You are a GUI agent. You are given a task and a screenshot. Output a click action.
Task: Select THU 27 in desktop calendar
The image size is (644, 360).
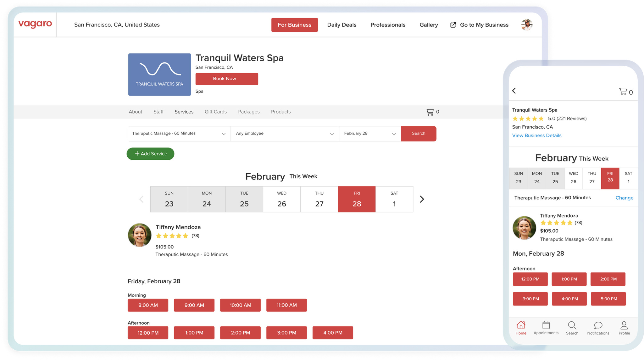tap(319, 199)
